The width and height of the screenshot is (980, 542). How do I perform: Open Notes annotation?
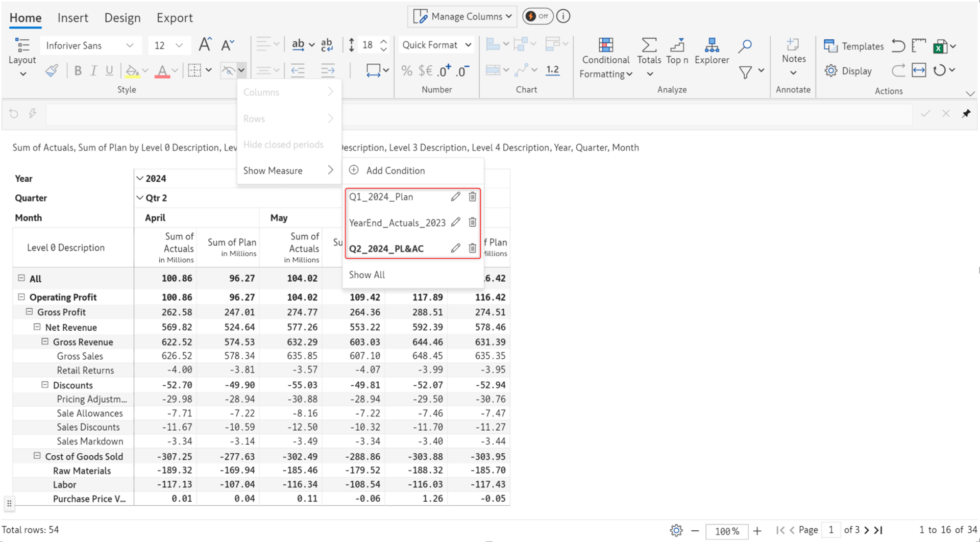pos(793,57)
